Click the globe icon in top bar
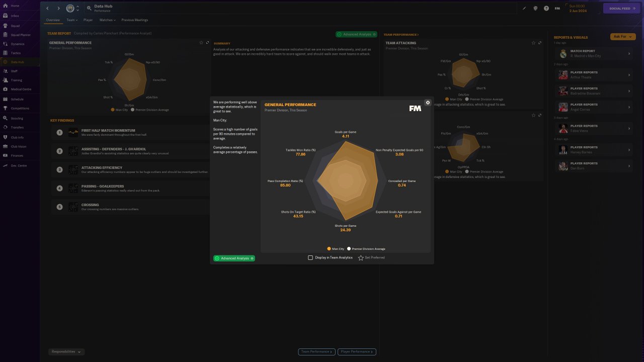Image resolution: width=644 pixels, height=362 pixels. pos(535,8)
